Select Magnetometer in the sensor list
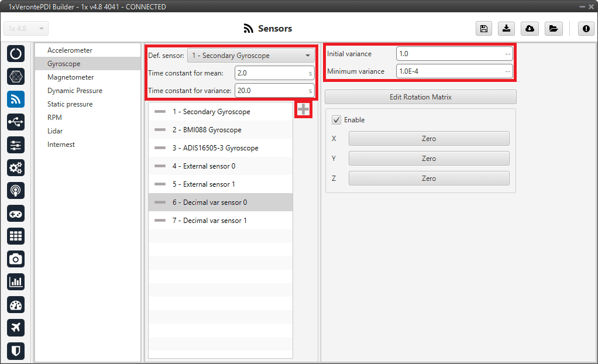The height and width of the screenshot is (364, 598). [x=70, y=77]
